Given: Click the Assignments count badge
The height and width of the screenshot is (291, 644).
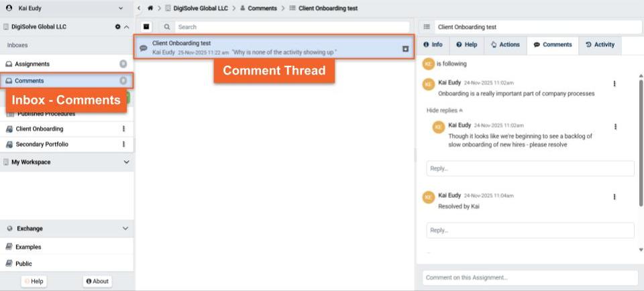Looking at the screenshot, I should click(123, 64).
